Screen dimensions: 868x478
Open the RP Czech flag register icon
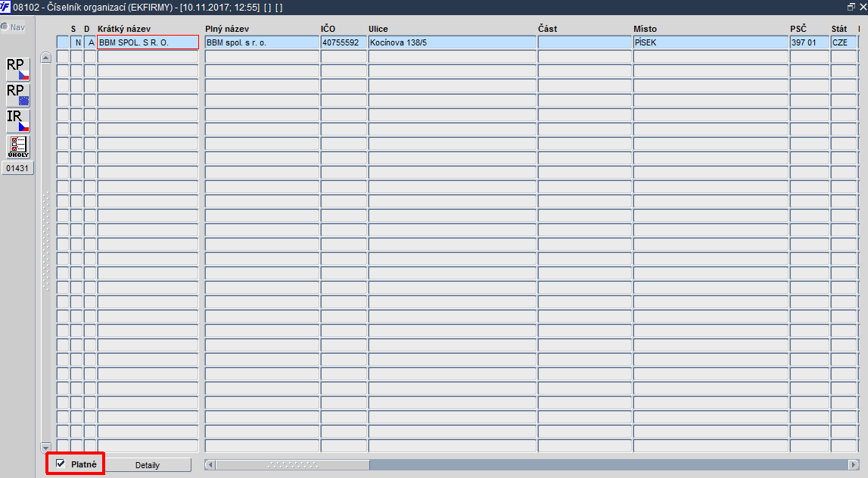(17, 69)
